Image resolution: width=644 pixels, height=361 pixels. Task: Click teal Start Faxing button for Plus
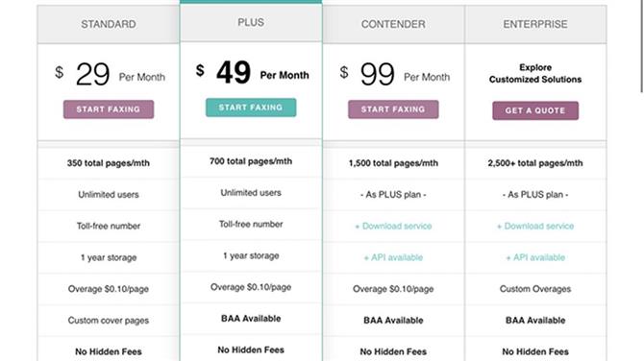(x=251, y=108)
